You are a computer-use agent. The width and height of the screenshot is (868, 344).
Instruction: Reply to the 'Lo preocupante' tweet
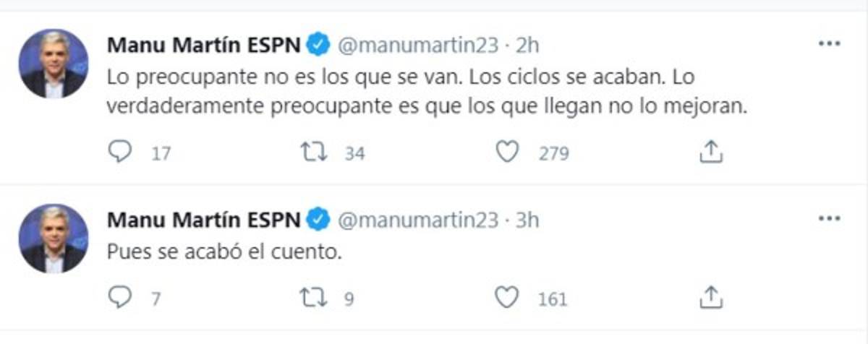(119, 152)
